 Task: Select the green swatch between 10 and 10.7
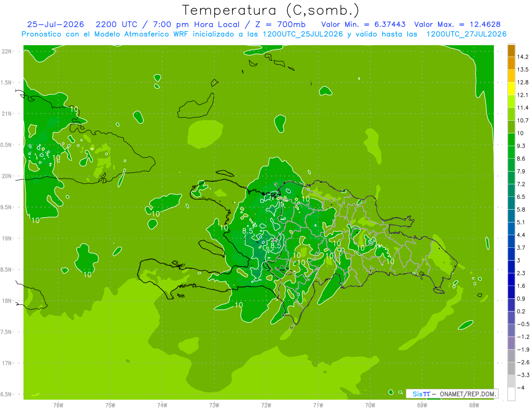[x=511, y=127]
